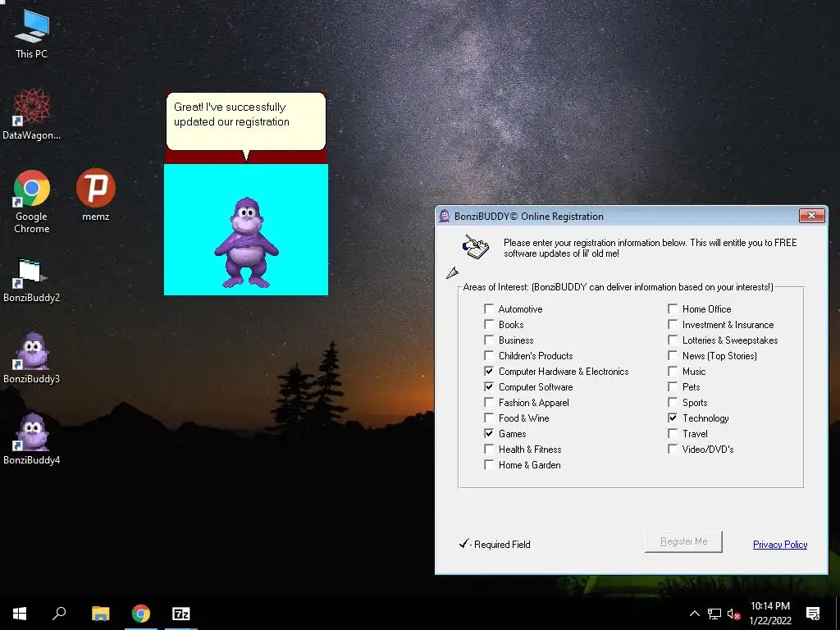Check the Business interest
The width and height of the screenshot is (840, 630).
pos(489,340)
